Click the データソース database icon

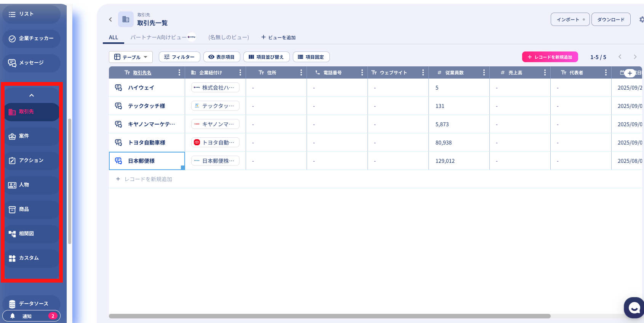pyautogui.click(x=12, y=304)
